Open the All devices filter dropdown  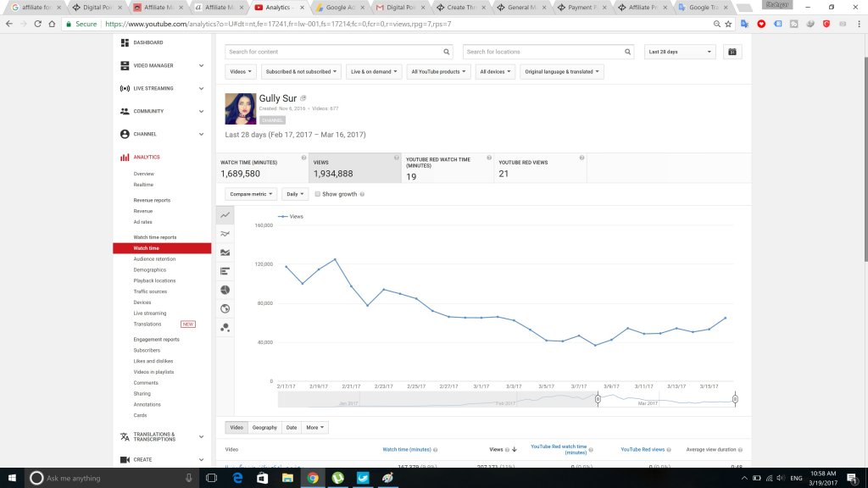[495, 72]
